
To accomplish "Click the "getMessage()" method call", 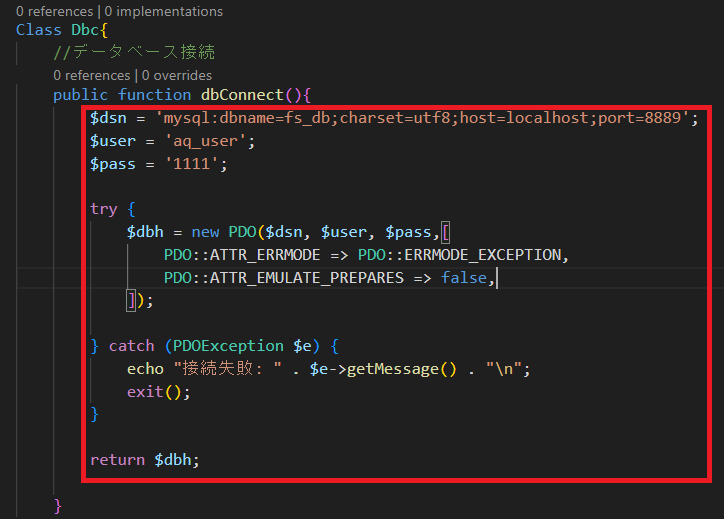I will tap(402, 369).
